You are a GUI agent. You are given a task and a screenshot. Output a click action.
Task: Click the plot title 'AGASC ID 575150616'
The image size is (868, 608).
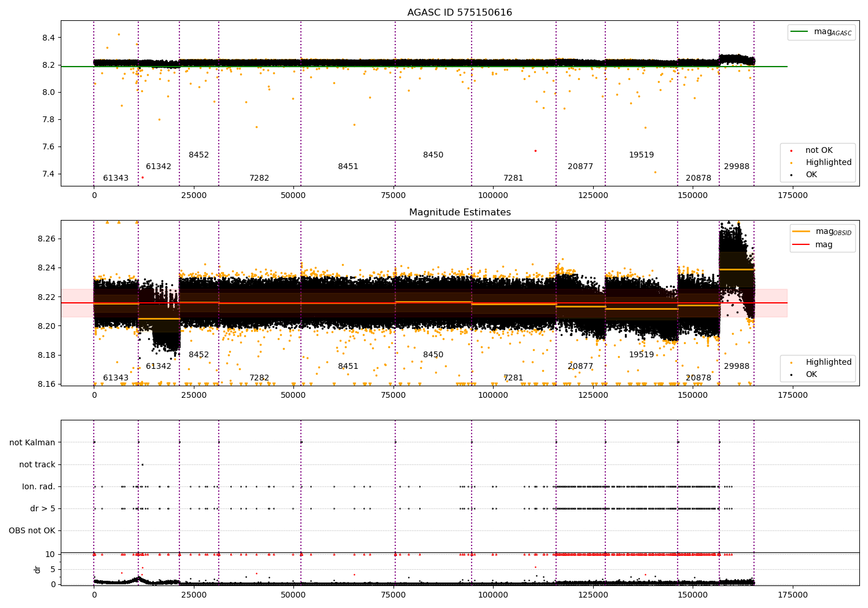[x=459, y=13]
